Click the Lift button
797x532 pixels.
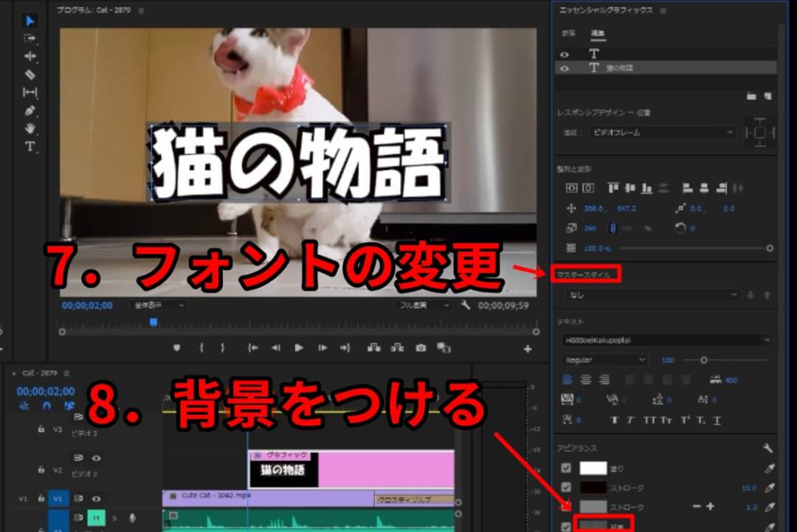(x=373, y=348)
